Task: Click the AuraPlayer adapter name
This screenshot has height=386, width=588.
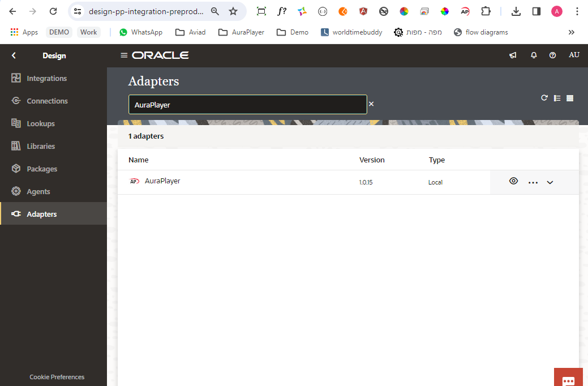Action: coord(162,181)
